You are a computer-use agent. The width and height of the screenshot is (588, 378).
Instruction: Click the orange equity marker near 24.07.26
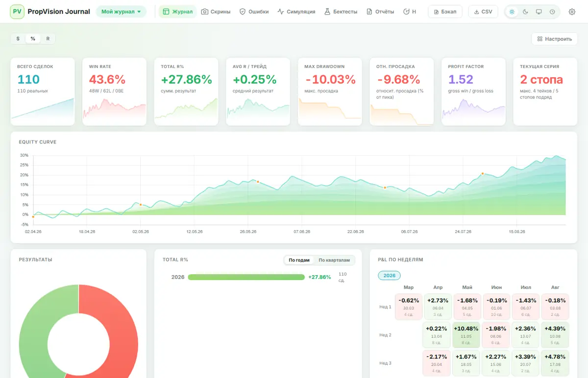click(482, 174)
